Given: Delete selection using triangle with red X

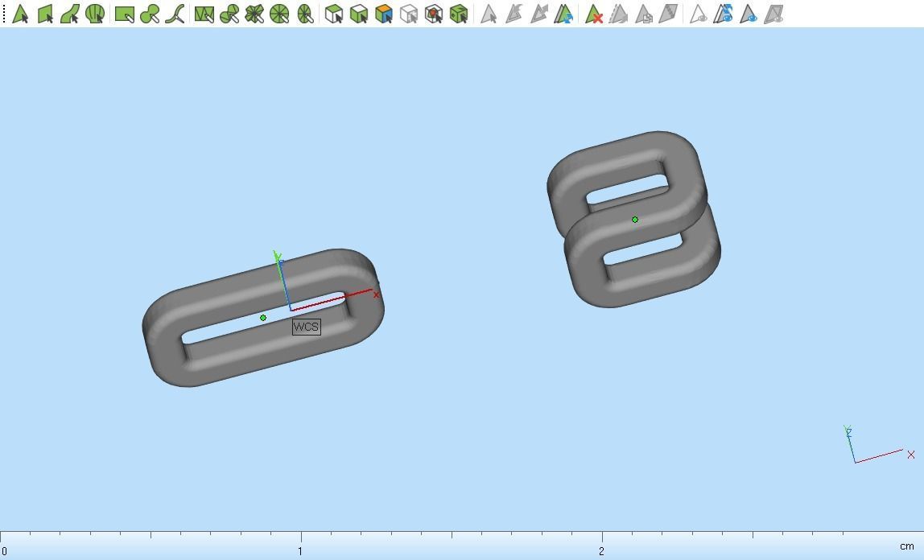Looking at the screenshot, I should point(593,14).
